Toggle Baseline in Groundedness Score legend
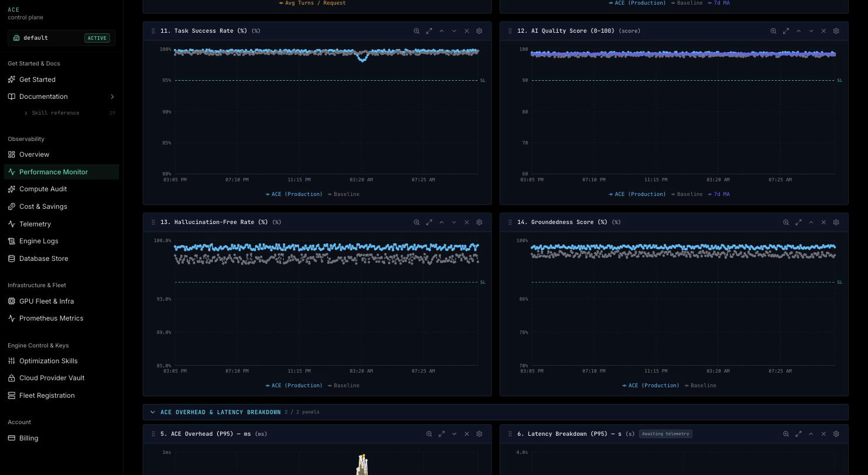Screen dimensions: 868x475 coord(701,385)
